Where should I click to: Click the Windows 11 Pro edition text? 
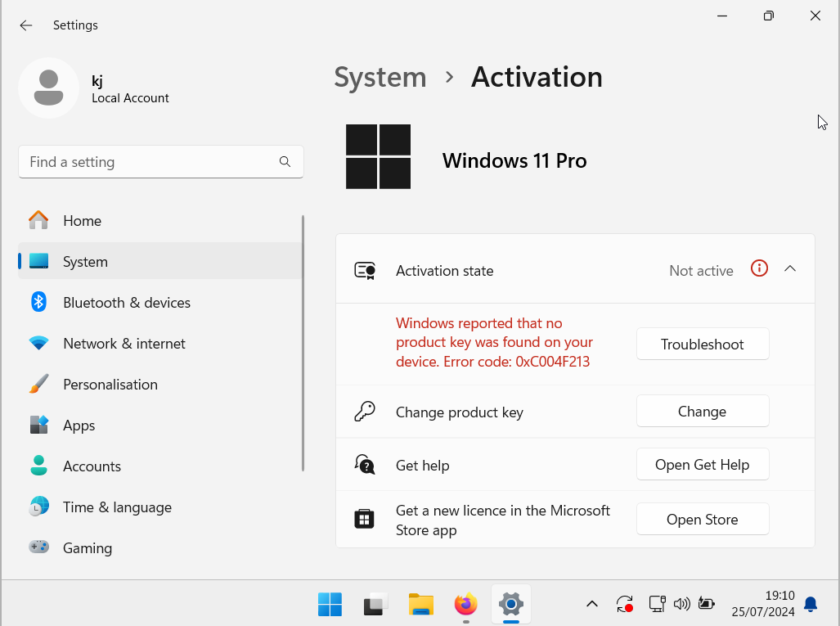coord(514,160)
